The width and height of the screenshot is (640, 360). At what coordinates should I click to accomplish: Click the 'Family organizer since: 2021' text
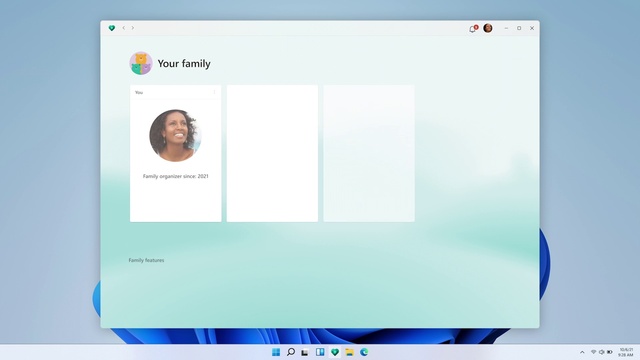176,176
